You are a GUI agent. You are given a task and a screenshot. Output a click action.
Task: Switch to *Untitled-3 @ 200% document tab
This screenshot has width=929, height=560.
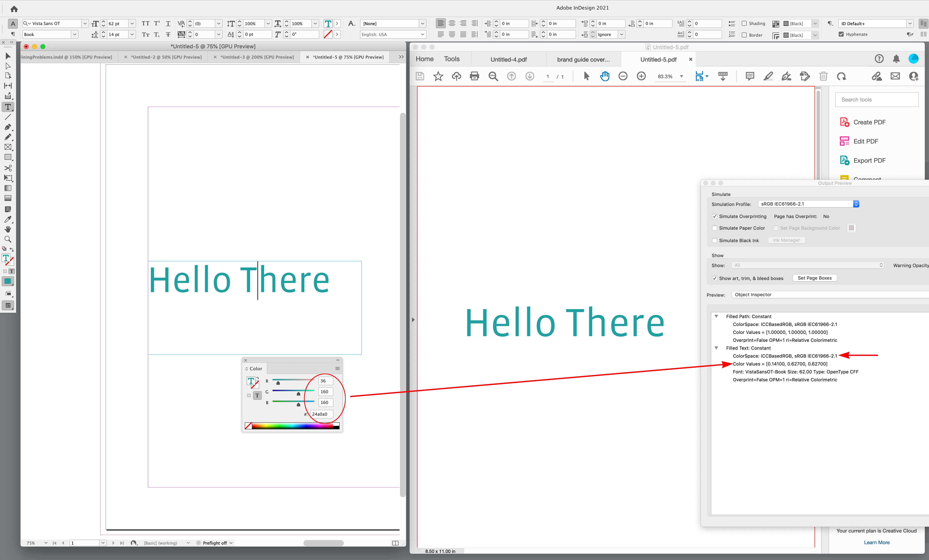coord(257,57)
